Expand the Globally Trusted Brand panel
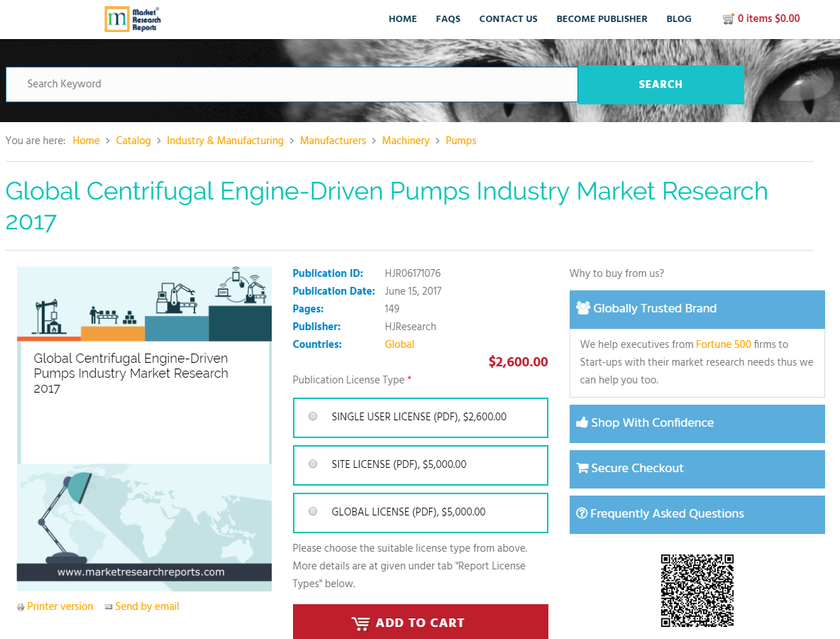The width and height of the screenshot is (840, 639). tap(697, 309)
